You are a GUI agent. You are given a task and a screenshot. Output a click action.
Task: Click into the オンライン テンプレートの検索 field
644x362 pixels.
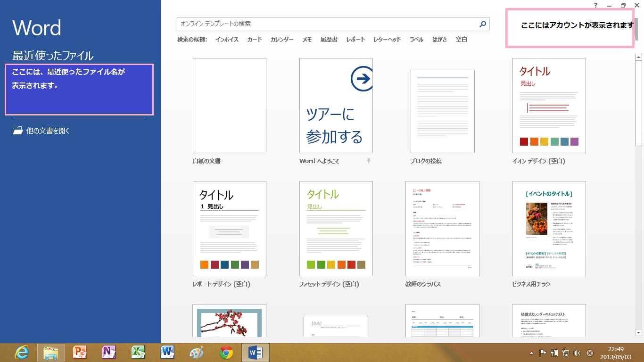pos(333,24)
